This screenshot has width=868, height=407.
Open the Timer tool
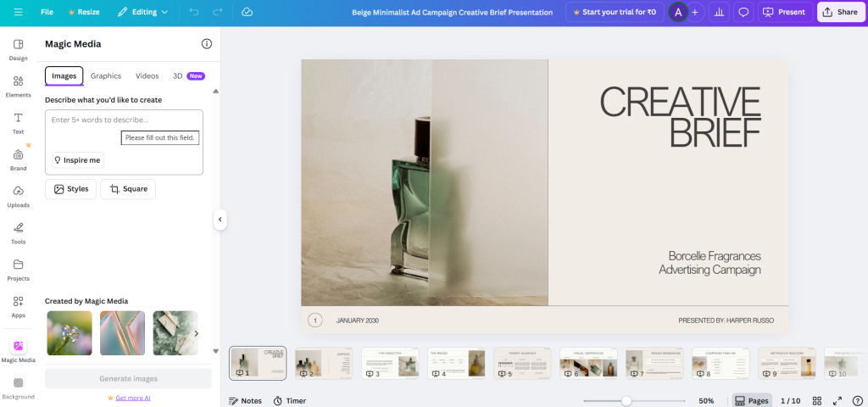point(290,401)
